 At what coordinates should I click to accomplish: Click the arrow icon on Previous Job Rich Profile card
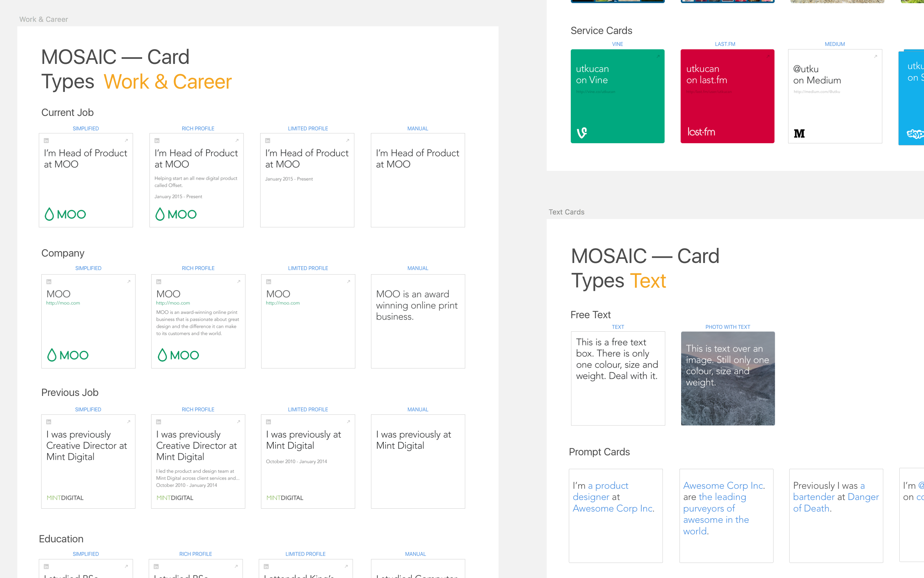pos(239,422)
